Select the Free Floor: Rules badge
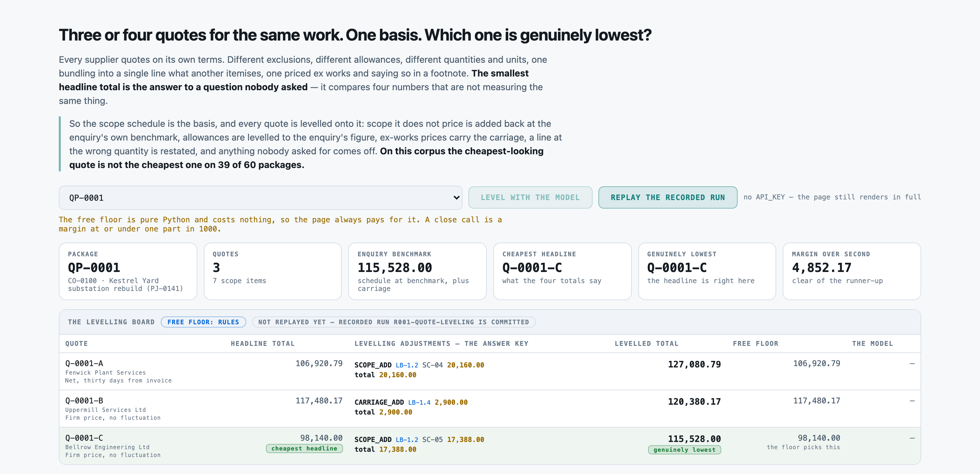This screenshot has width=980, height=474. (x=203, y=322)
